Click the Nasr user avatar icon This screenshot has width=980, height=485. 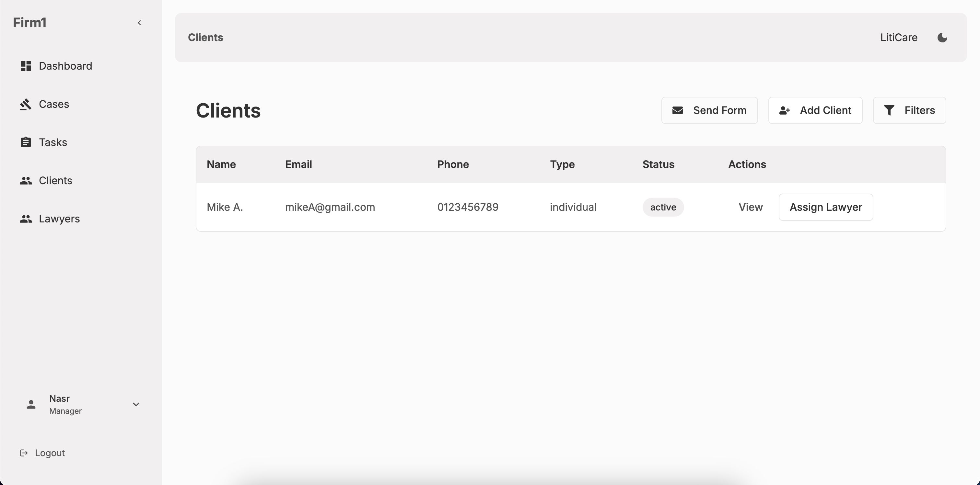[31, 404]
